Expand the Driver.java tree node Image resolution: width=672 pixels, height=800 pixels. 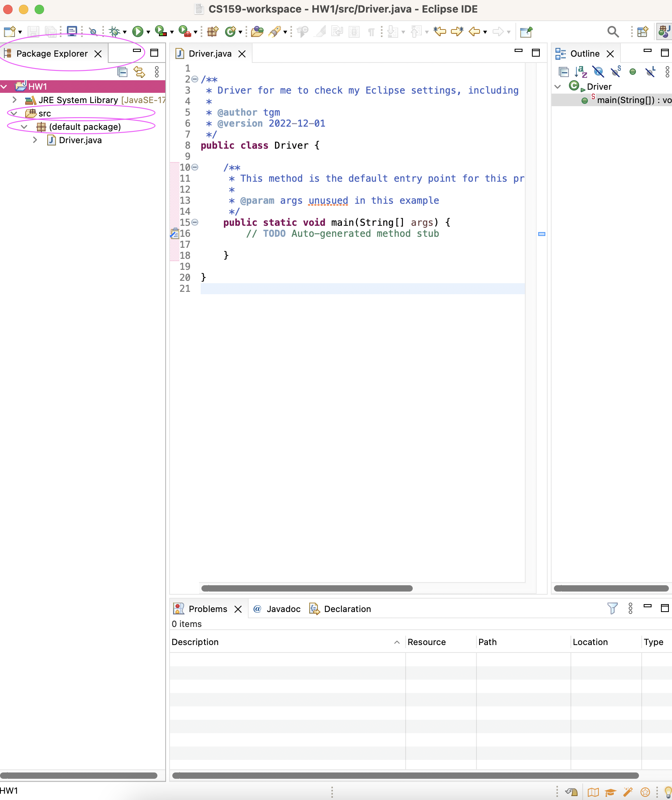pos(35,140)
